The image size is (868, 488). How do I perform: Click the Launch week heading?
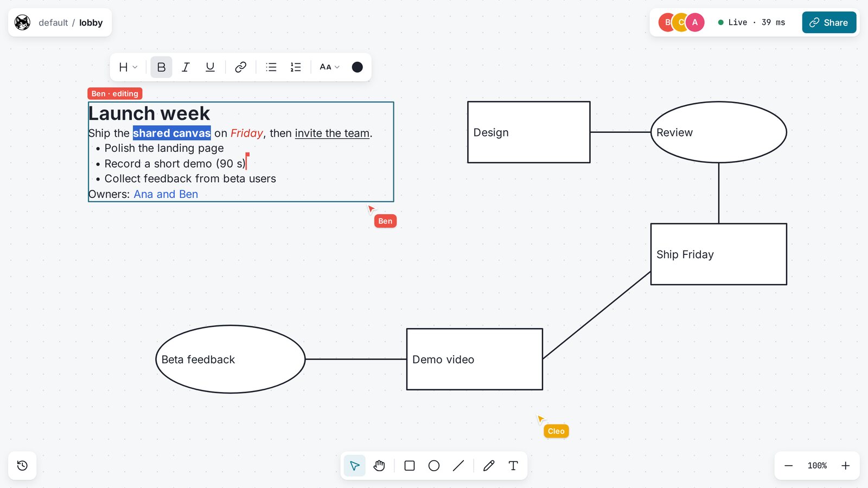149,113
